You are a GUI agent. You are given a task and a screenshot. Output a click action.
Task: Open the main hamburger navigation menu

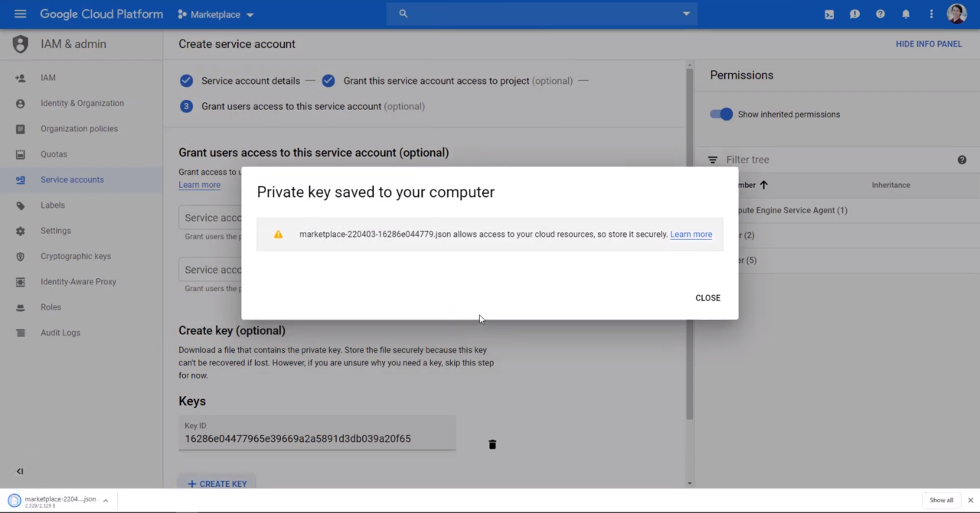coord(20,14)
